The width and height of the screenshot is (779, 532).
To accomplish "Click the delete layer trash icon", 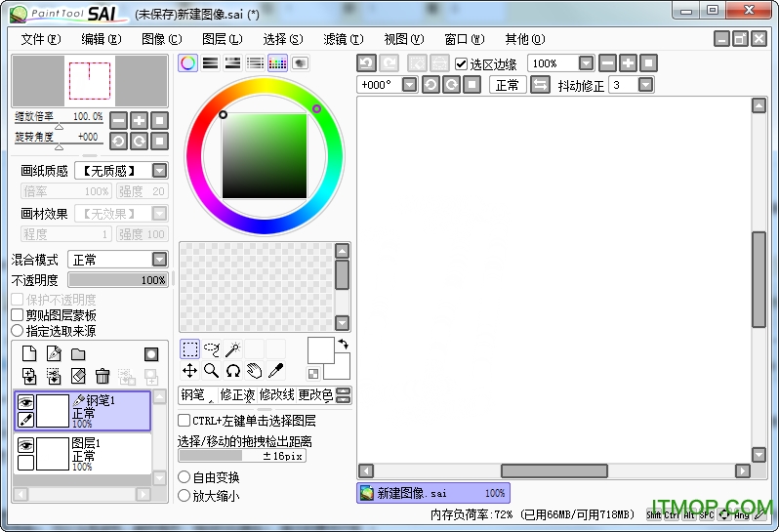I will click(102, 376).
